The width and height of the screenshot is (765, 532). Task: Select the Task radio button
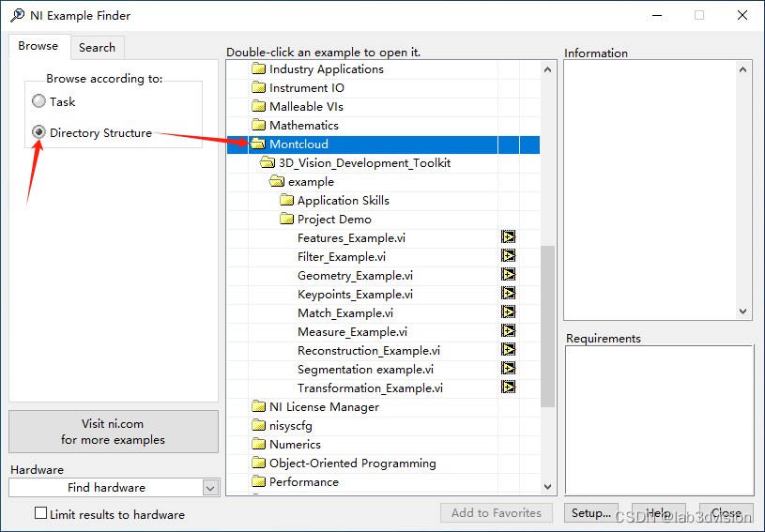pos(39,101)
